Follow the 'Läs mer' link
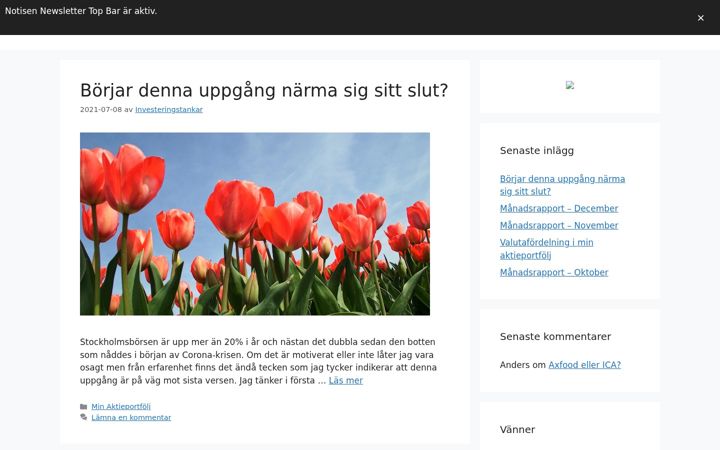Viewport: 720px width, 450px height. (x=346, y=380)
